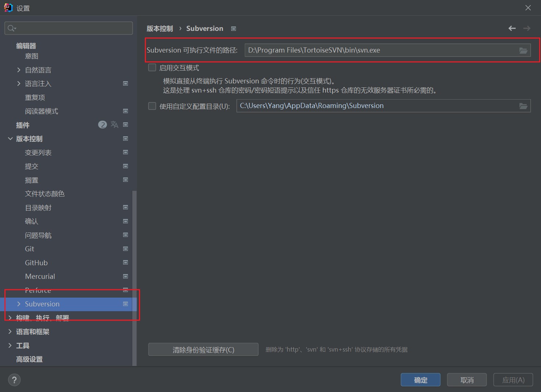Click the update count badge beside 插件
The width and height of the screenshot is (541, 392).
103,125
